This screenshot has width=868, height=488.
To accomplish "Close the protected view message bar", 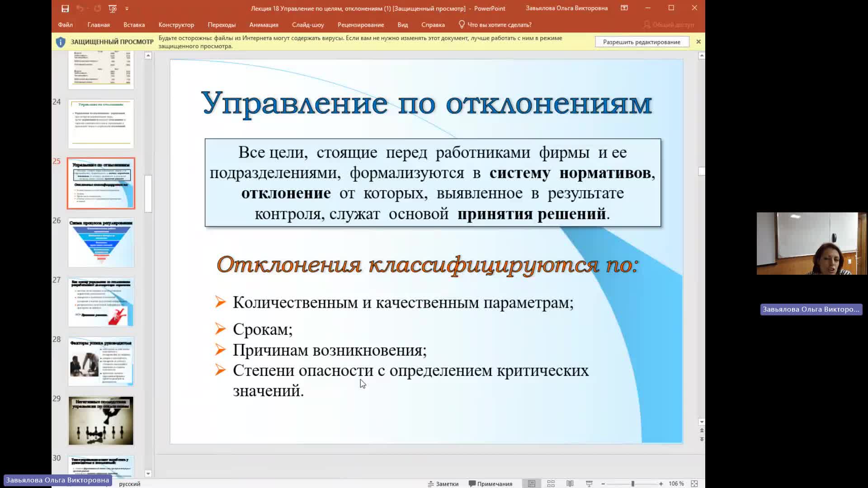I will 698,42.
